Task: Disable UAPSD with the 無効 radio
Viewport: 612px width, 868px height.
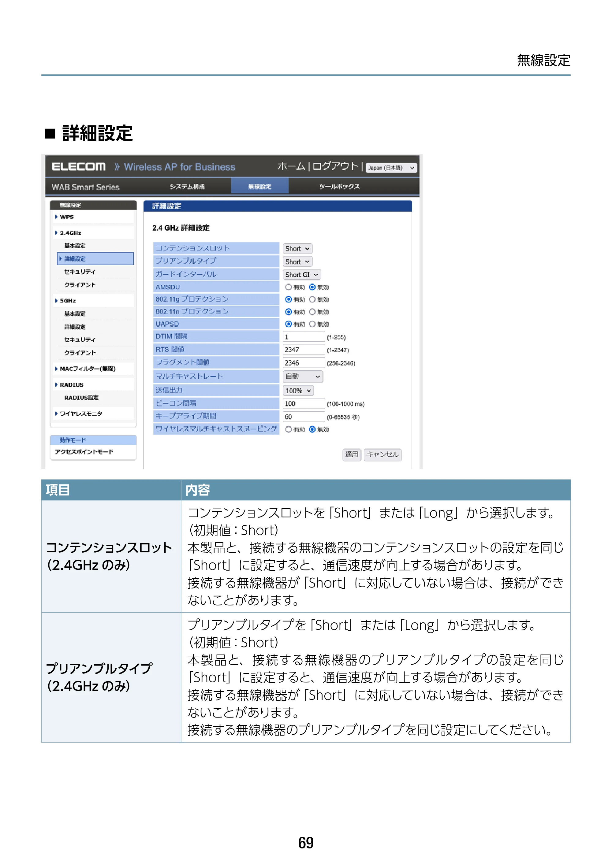Action: [312, 324]
